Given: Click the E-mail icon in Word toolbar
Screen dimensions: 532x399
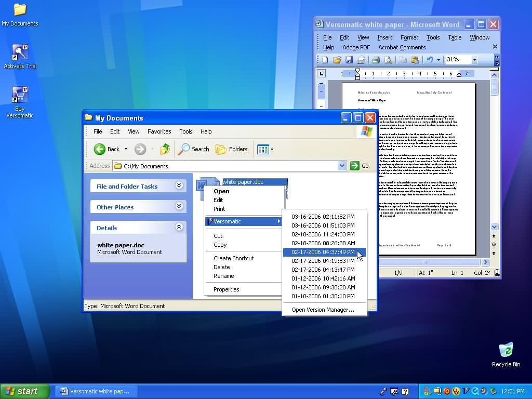Looking at the screenshot, I should coord(361,60).
